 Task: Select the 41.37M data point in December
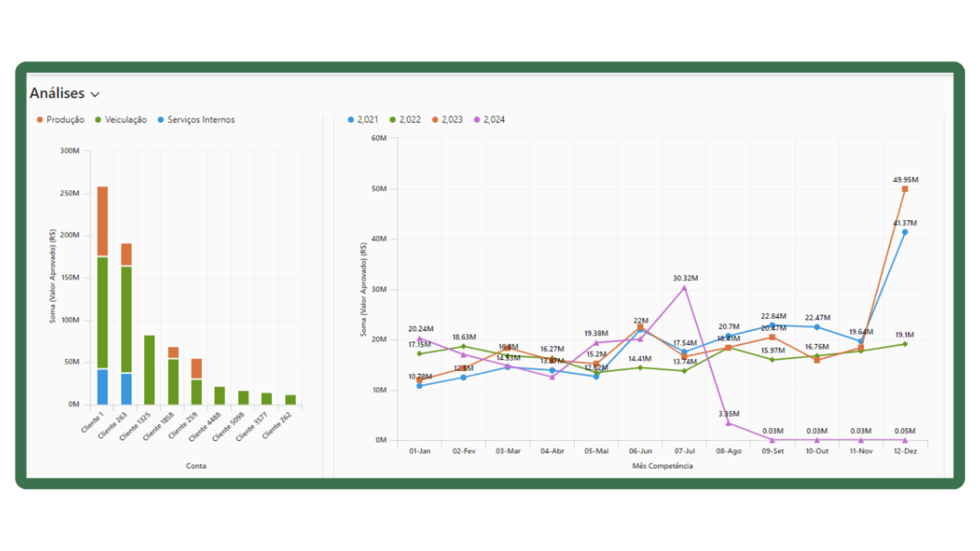[x=905, y=232]
